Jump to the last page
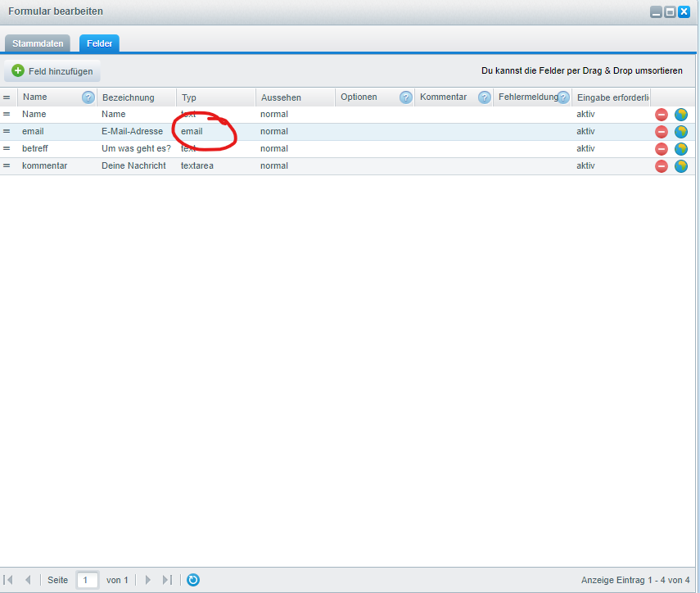 [167, 580]
